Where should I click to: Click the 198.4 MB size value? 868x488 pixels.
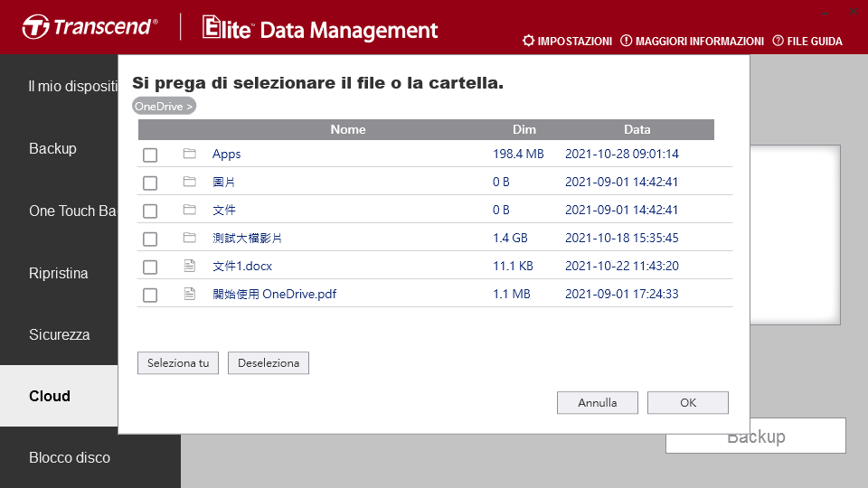click(x=518, y=154)
